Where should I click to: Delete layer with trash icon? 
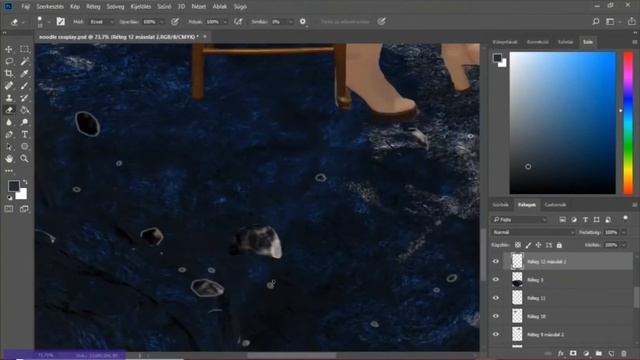tap(624, 353)
